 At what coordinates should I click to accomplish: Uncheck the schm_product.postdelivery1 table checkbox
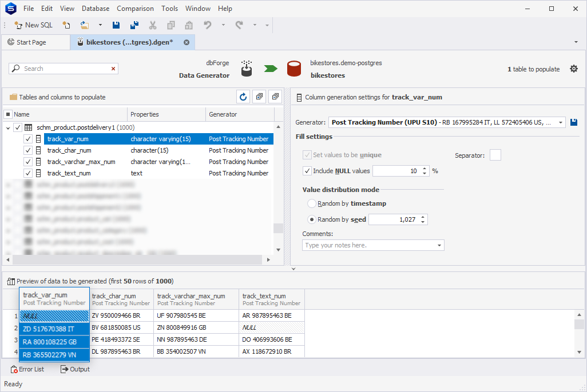18,127
